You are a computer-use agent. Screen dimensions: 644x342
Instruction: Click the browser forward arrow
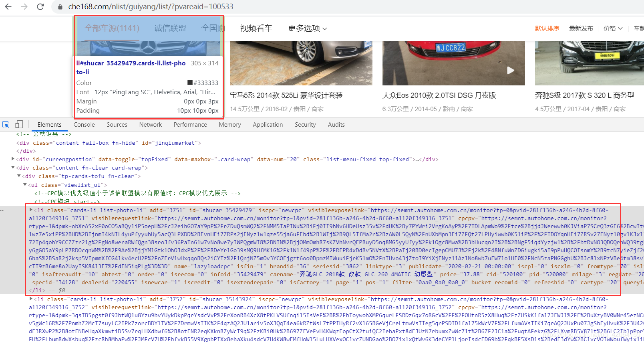coord(24,7)
